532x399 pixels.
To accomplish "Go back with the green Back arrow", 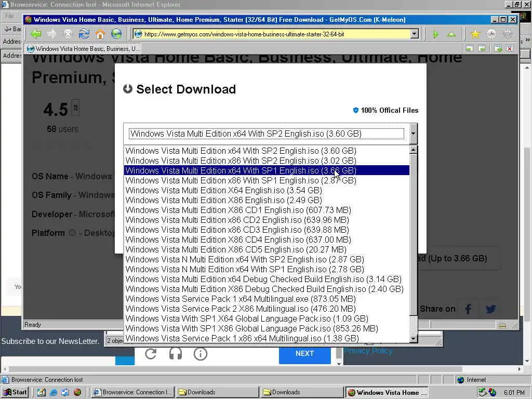I will click(x=36, y=34).
